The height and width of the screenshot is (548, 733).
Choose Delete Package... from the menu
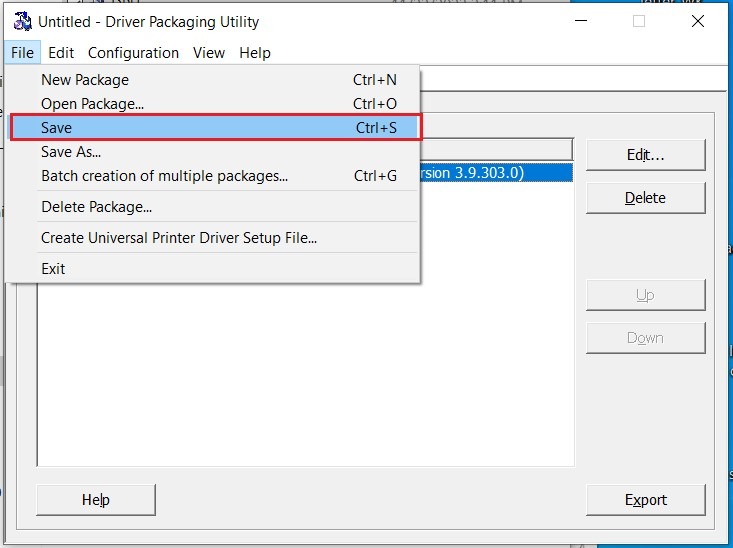[x=96, y=207]
